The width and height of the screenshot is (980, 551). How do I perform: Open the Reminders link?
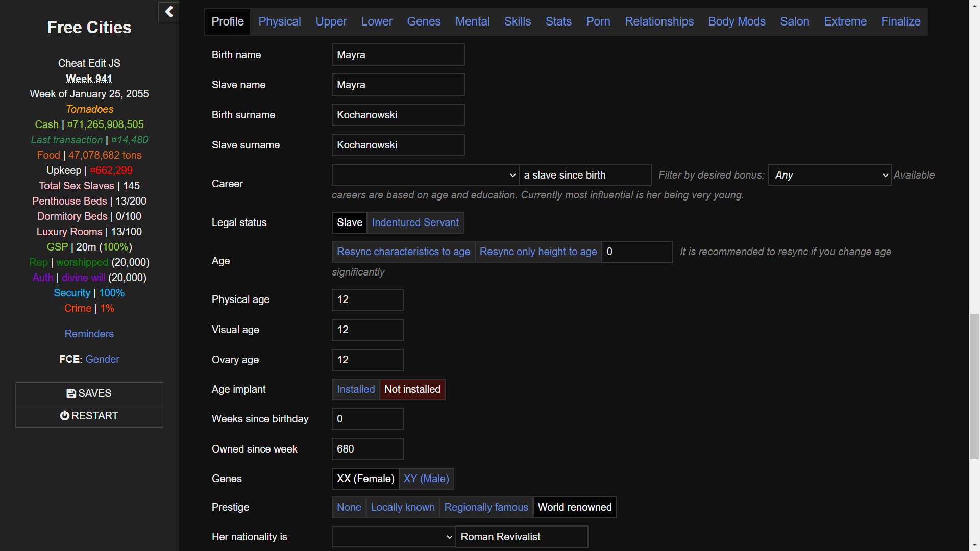click(89, 334)
